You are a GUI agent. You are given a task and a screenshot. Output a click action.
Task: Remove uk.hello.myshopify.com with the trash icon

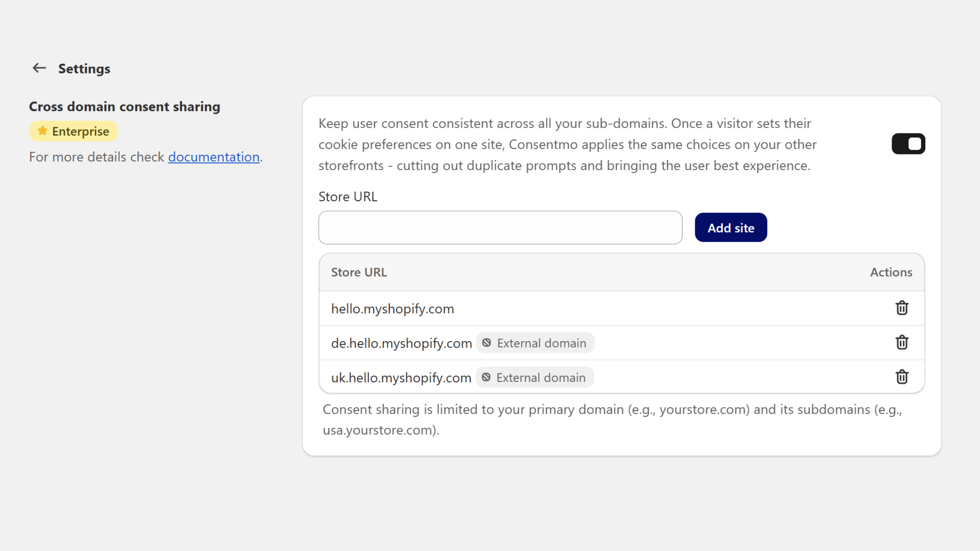point(902,377)
